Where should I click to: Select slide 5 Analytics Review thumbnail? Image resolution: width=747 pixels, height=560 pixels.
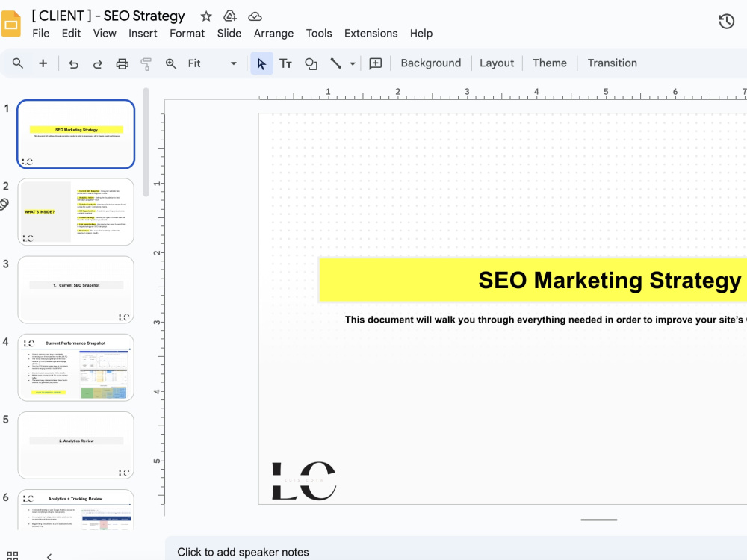click(x=75, y=445)
